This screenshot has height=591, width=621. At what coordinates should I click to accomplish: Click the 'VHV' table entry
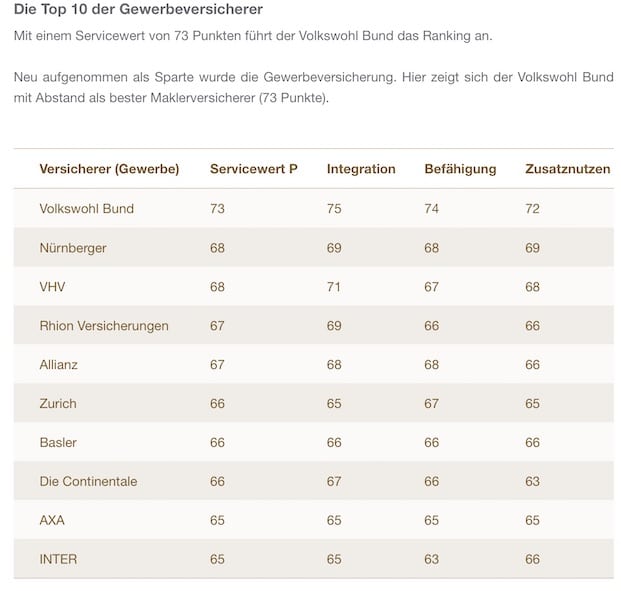[x=53, y=286]
